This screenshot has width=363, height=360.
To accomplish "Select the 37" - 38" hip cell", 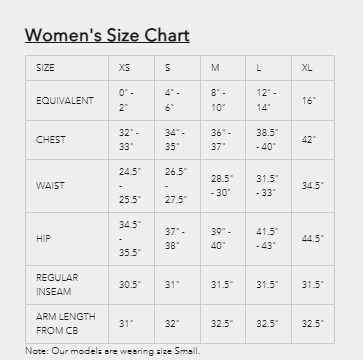I will click(x=177, y=239).
